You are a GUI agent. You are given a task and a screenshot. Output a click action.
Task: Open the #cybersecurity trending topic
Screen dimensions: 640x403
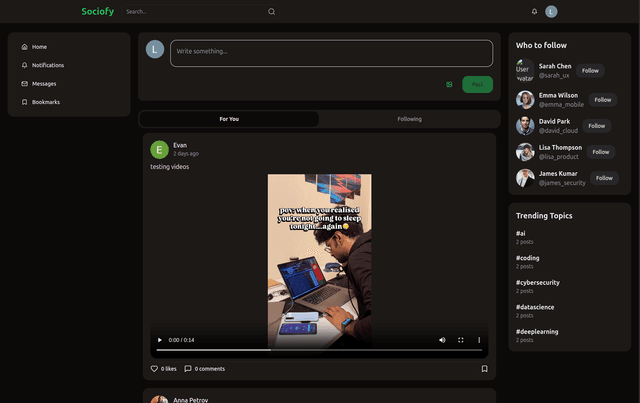(x=537, y=283)
